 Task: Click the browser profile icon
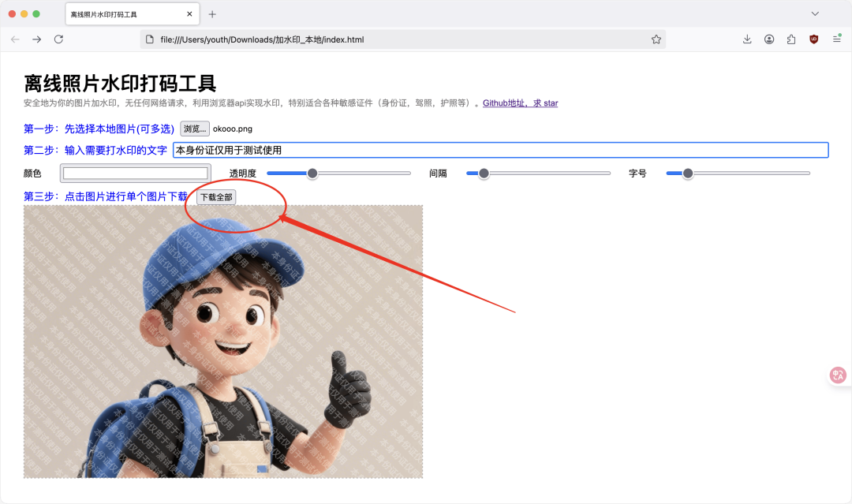click(x=769, y=38)
